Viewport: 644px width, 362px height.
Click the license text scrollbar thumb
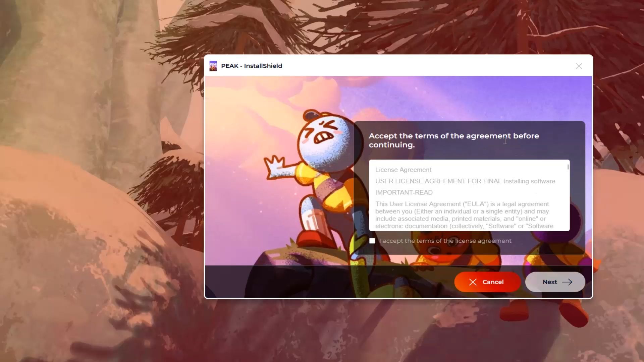[568, 167]
